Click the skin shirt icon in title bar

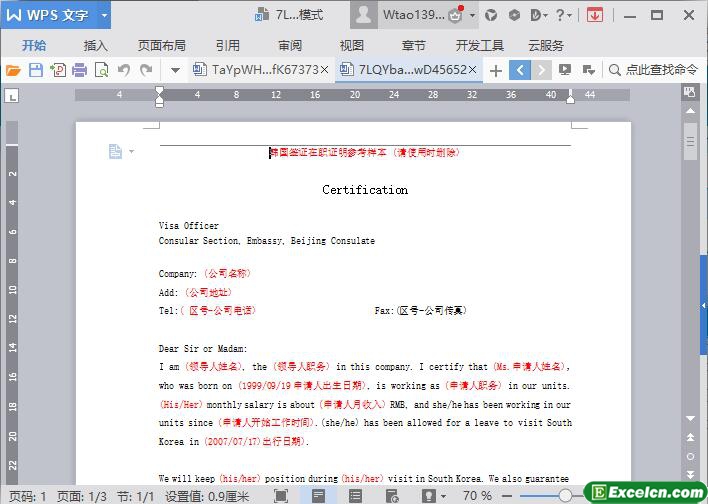click(x=491, y=15)
